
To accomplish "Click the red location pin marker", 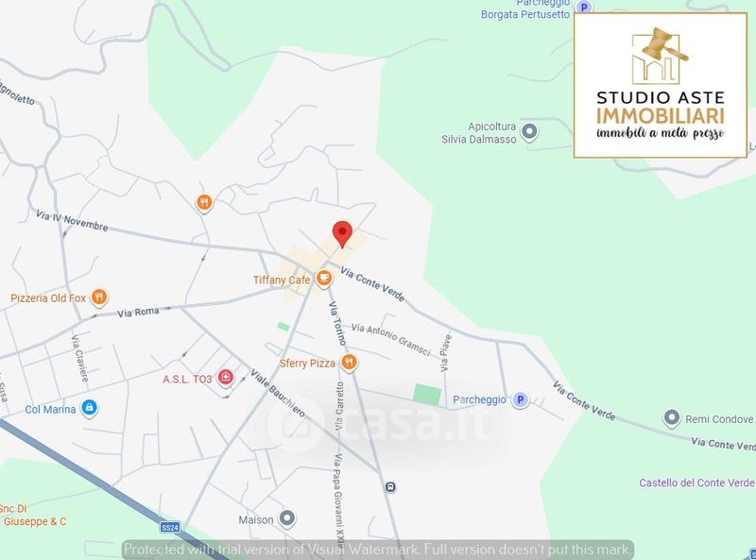I will 342,232.
